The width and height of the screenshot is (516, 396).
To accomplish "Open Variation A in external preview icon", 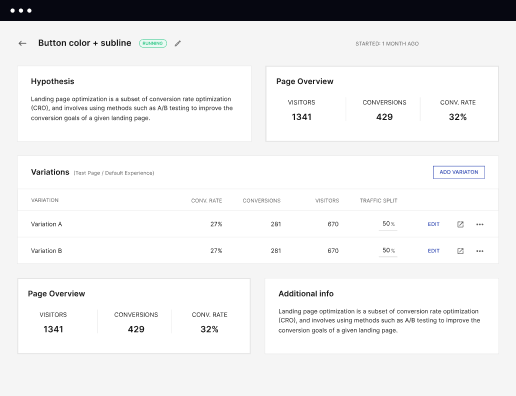I will [460, 224].
